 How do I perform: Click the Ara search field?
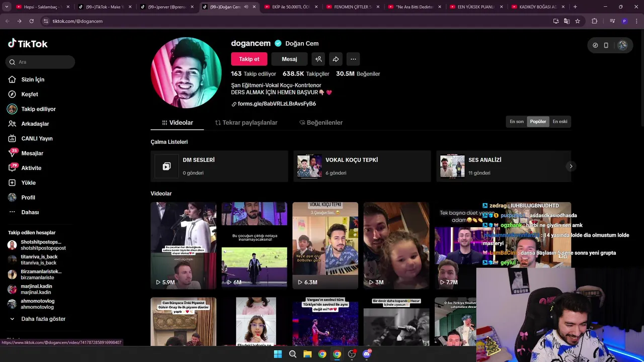click(40, 62)
